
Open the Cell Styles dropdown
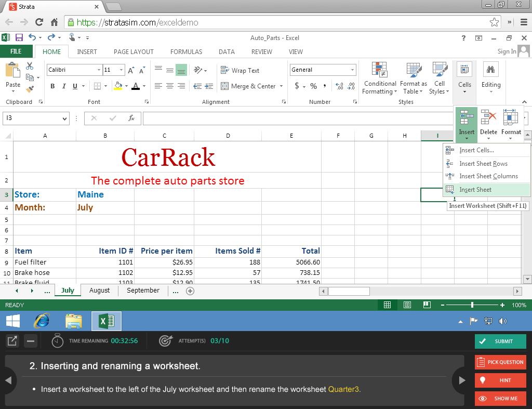(x=439, y=79)
